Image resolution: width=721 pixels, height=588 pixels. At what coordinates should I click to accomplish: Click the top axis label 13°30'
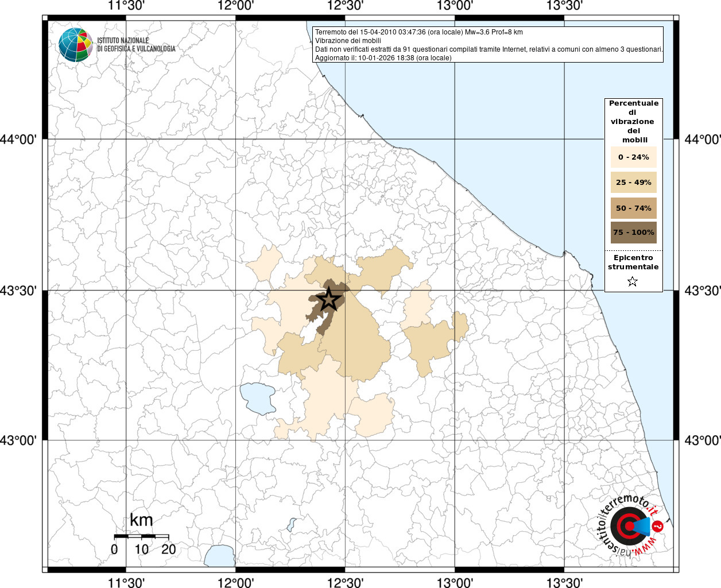(564, 6)
